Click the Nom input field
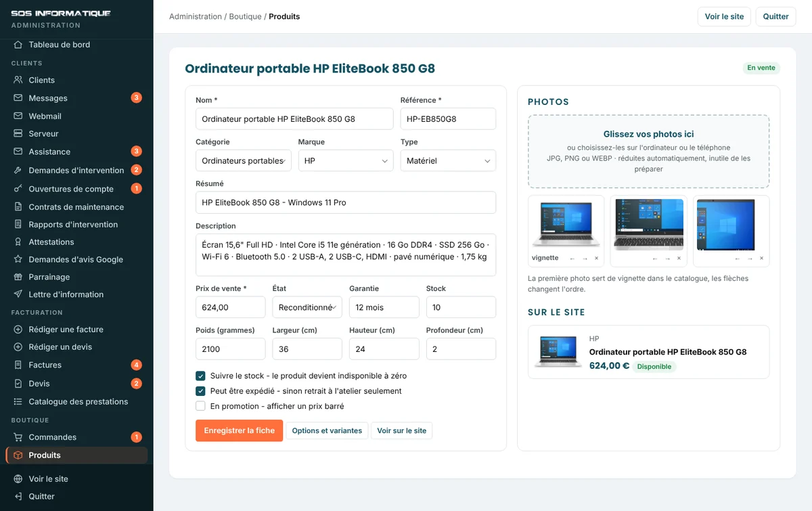Viewport: 812px width, 511px height. (294, 118)
